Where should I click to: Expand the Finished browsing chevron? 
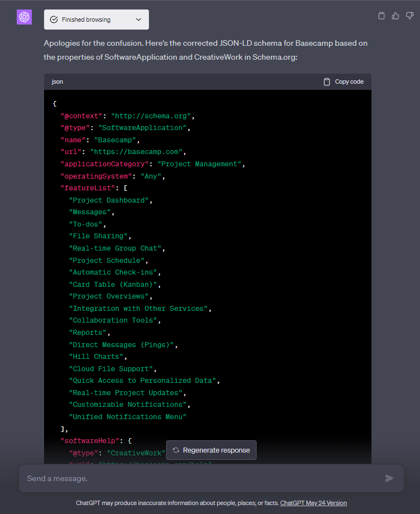click(138, 20)
